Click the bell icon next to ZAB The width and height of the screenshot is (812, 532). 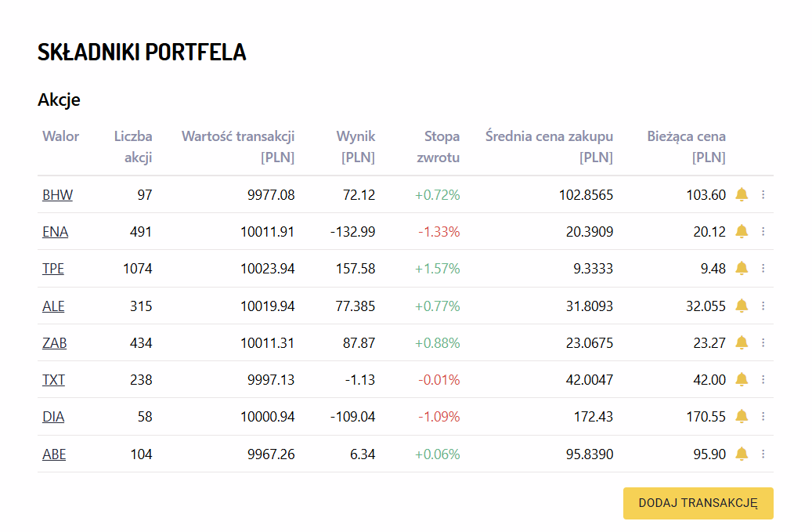click(742, 342)
